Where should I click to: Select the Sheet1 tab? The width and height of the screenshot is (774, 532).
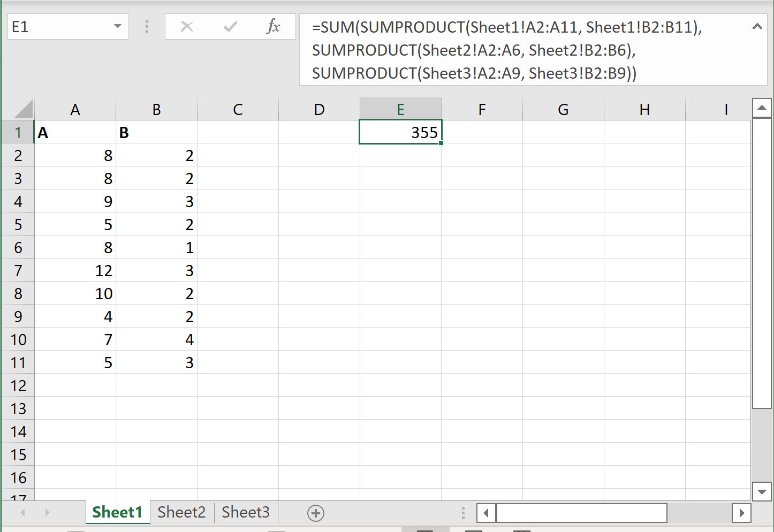(117, 512)
